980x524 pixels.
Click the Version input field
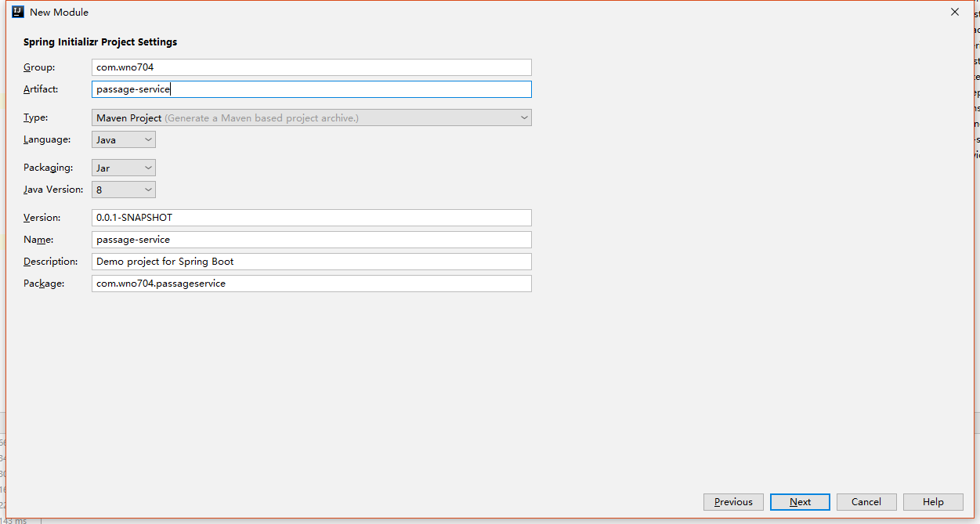(x=311, y=218)
